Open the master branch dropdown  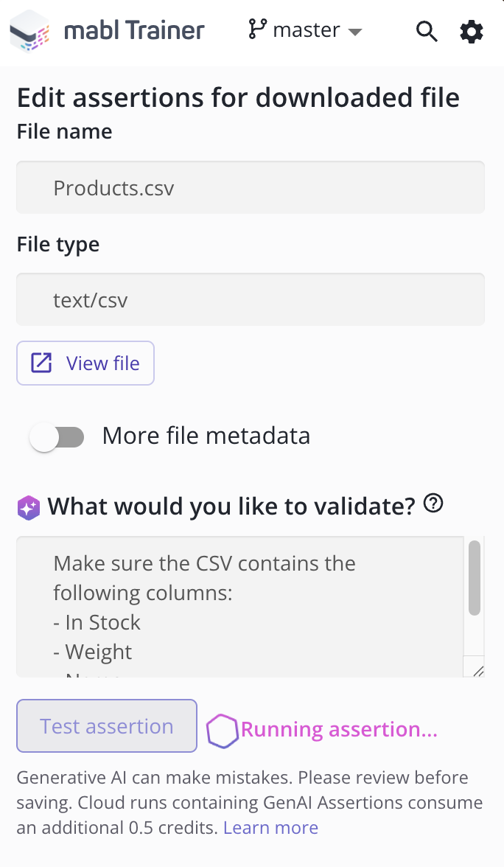pos(306,30)
